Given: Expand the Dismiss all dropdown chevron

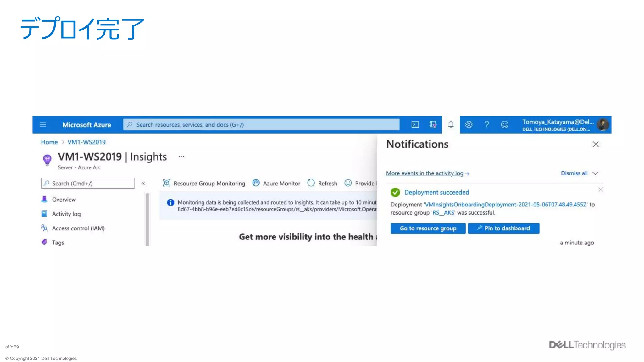Looking at the screenshot, I should click(x=595, y=173).
